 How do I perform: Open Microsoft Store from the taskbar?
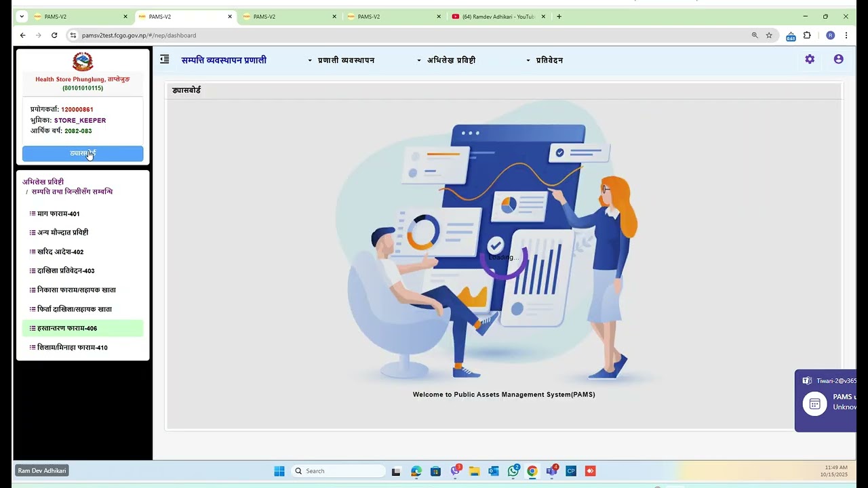[x=435, y=471]
